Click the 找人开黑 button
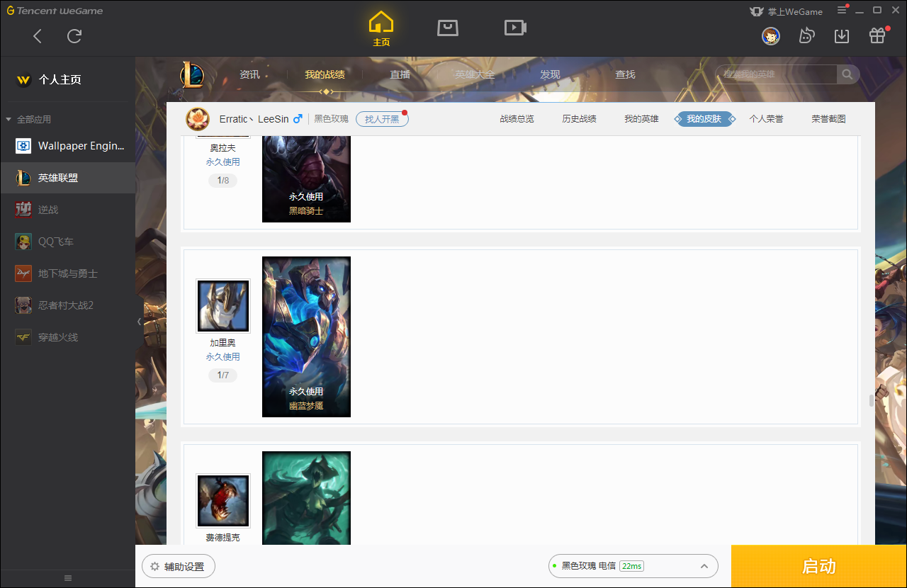Screen dimensions: 907x588 382,119
